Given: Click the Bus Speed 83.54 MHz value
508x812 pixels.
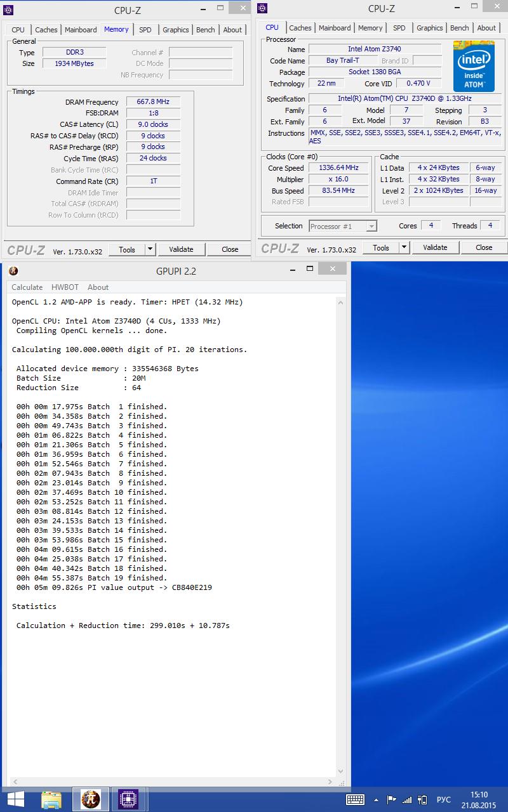Looking at the screenshot, I should tap(338, 191).
